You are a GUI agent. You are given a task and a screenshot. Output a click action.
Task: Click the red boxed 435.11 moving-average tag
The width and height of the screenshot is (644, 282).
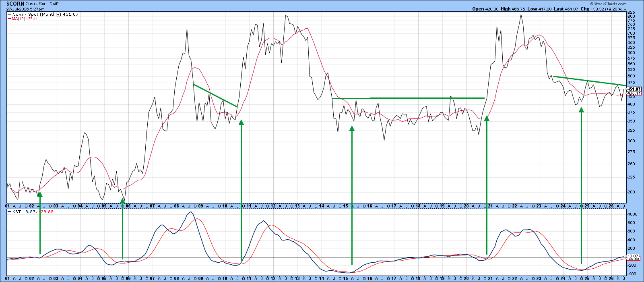634,93
